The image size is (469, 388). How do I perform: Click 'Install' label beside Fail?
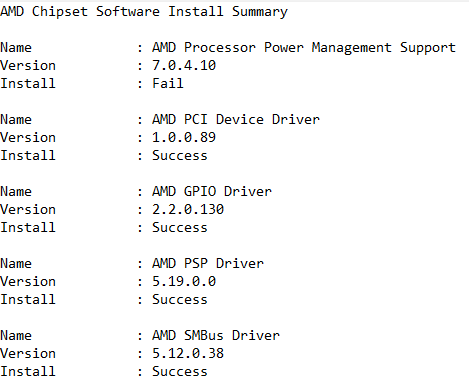click(28, 83)
